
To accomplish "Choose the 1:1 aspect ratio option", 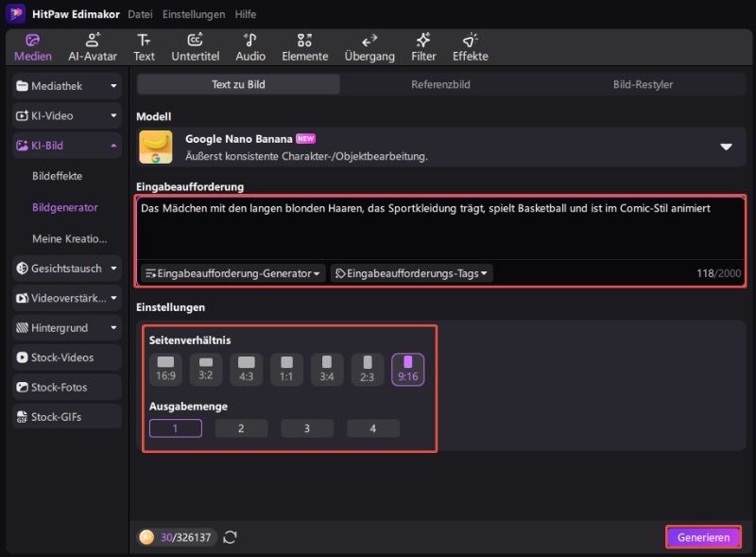I will tap(286, 369).
